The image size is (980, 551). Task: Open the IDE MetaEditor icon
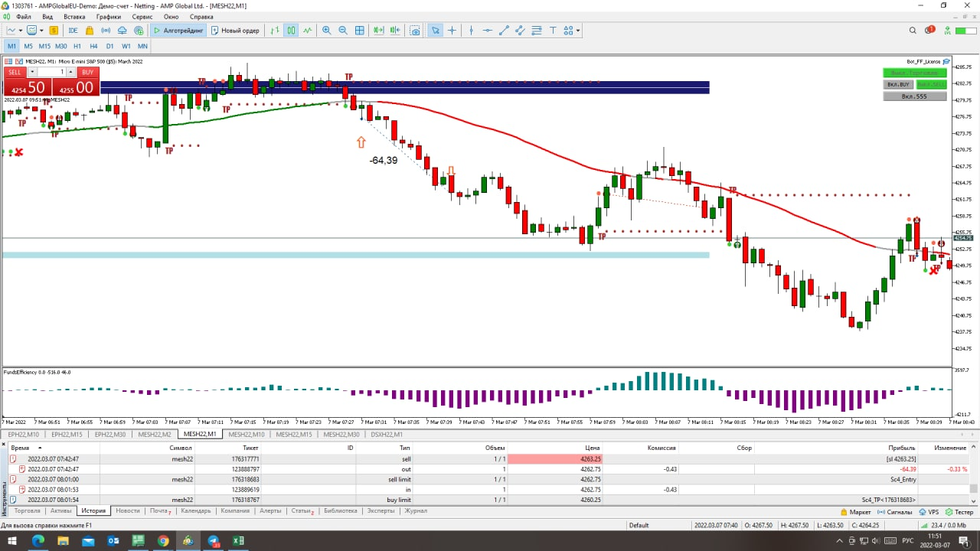(73, 31)
